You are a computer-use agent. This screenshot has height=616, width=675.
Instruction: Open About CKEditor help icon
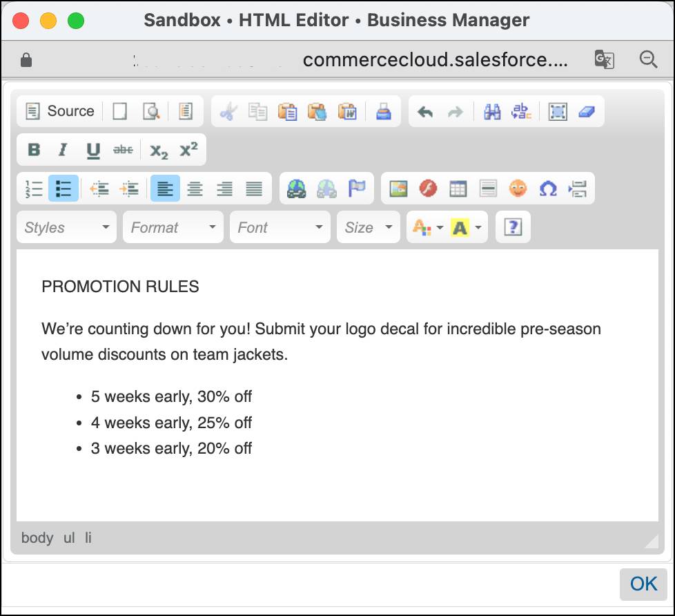pos(513,227)
